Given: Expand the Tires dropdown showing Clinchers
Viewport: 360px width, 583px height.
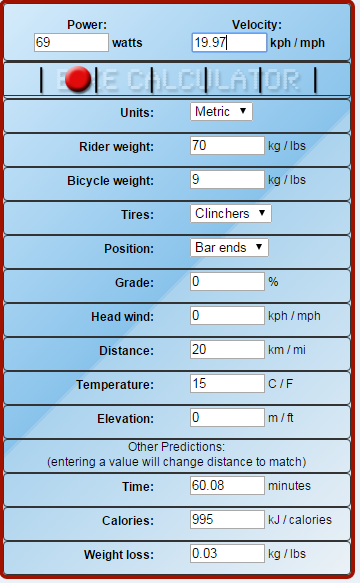Looking at the screenshot, I should click(x=231, y=213).
